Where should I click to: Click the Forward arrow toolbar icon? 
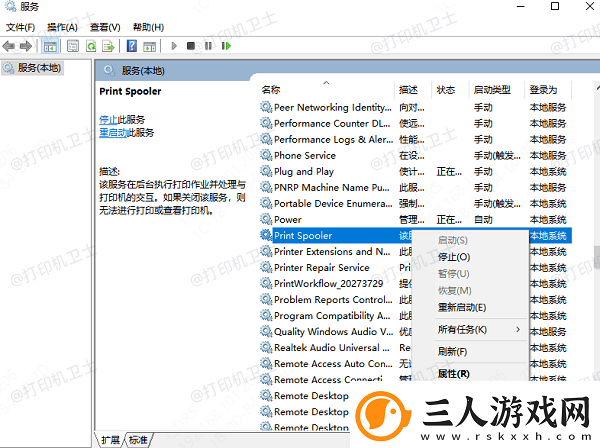tap(26, 46)
